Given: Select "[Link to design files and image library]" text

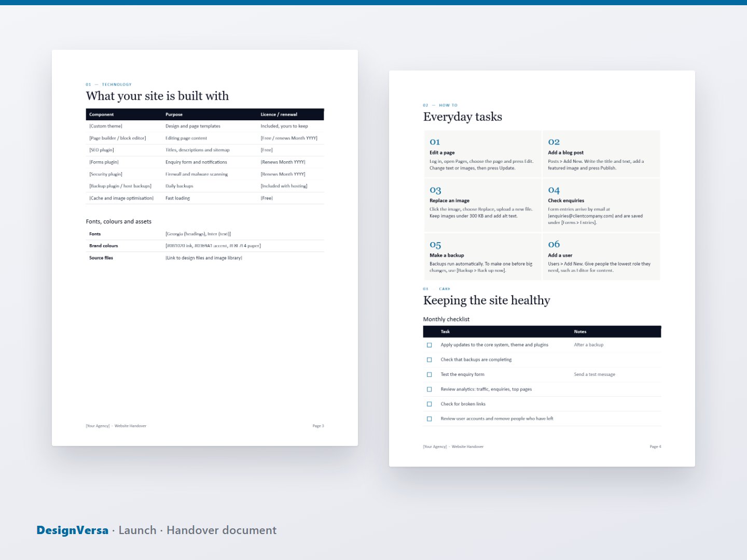Looking at the screenshot, I should 204,258.
